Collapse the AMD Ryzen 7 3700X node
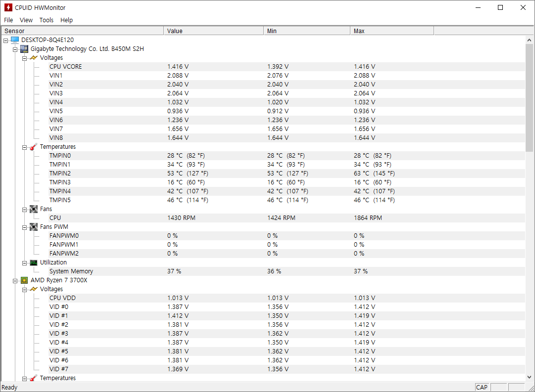535x392 pixels. [15, 281]
